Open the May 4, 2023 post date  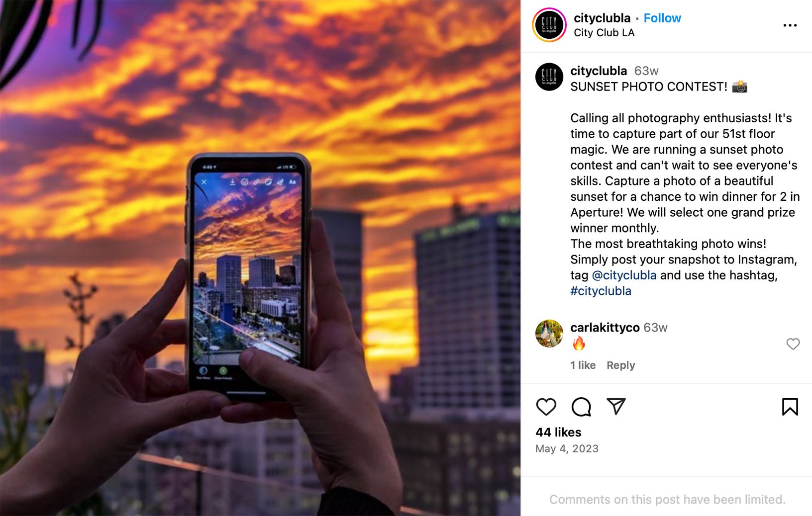click(567, 449)
